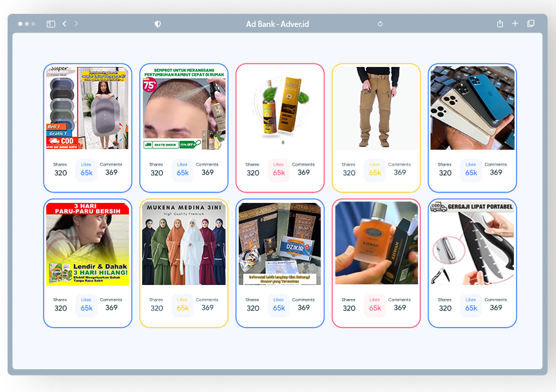Viewport: 556px width, 392px height.
Task: Click the browser forward arrow
Action: pos(76,24)
